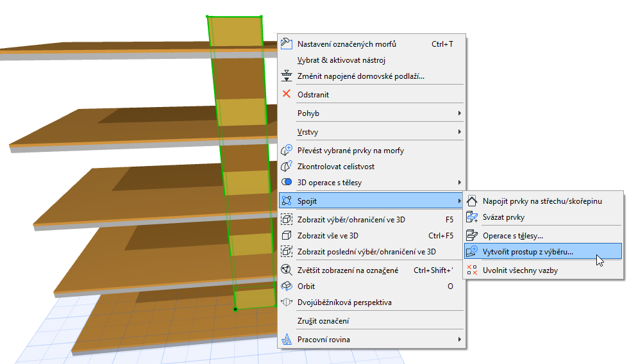The width and height of the screenshot is (629, 364).
Task: Open the Pohyb menu entry
Action: (371, 113)
